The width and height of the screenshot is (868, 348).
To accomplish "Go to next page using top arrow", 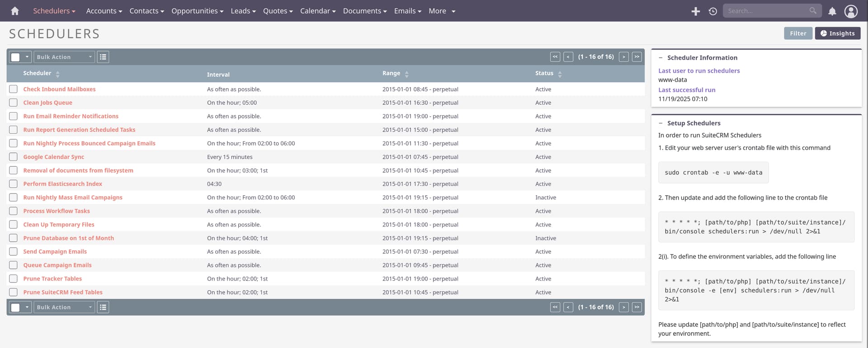I will pos(623,57).
